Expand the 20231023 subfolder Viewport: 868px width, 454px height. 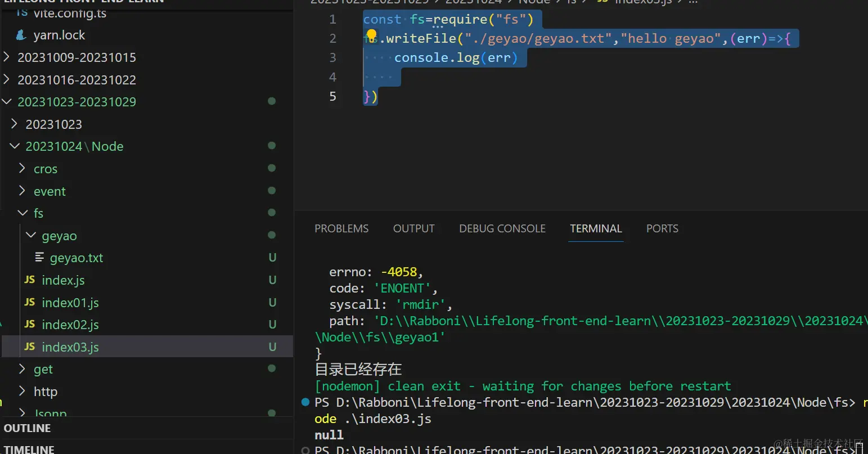15,124
